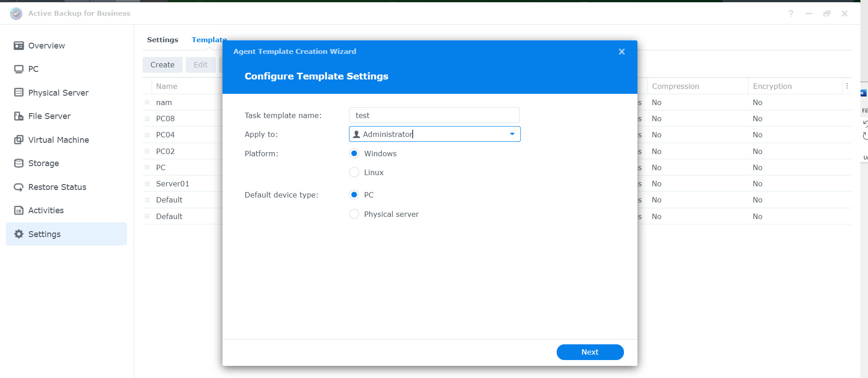The image size is (868, 378).
Task: Open the column options three-dot menu
Action: click(847, 86)
